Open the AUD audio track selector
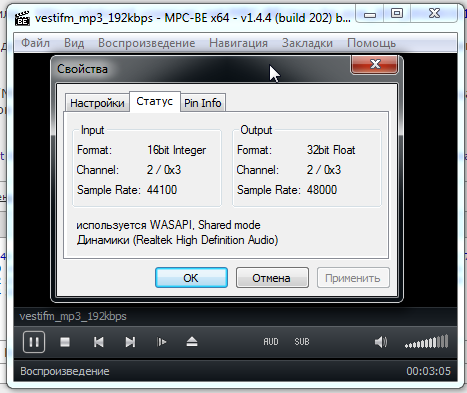The image size is (467, 393). 271,342
